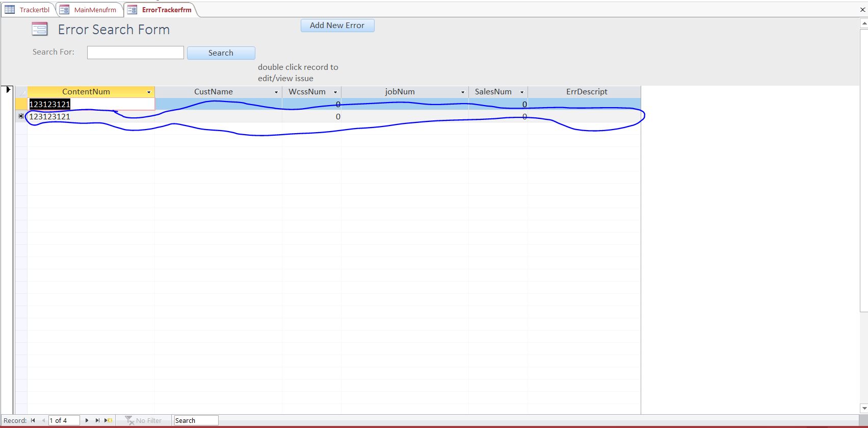Click the Search button beside Search For

tap(221, 53)
